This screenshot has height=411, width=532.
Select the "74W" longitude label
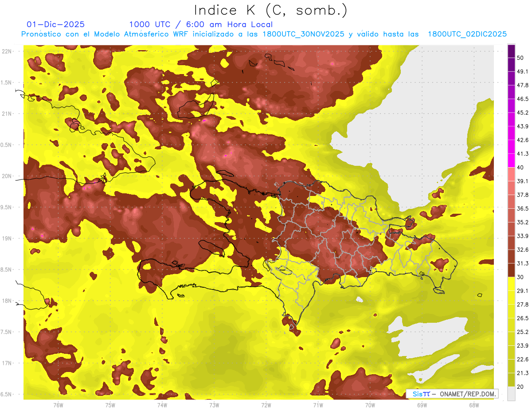click(x=162, y=405)
